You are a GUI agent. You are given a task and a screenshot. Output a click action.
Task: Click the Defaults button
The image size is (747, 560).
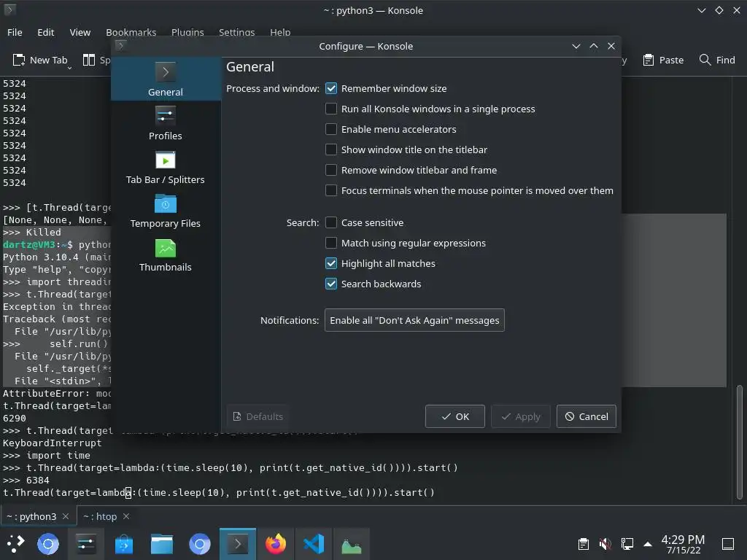258,416
